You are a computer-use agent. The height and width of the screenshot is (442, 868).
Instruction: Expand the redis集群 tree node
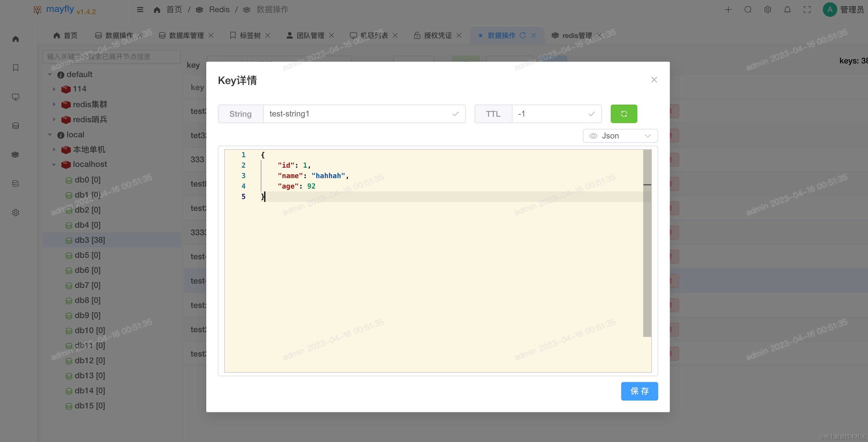54,105
